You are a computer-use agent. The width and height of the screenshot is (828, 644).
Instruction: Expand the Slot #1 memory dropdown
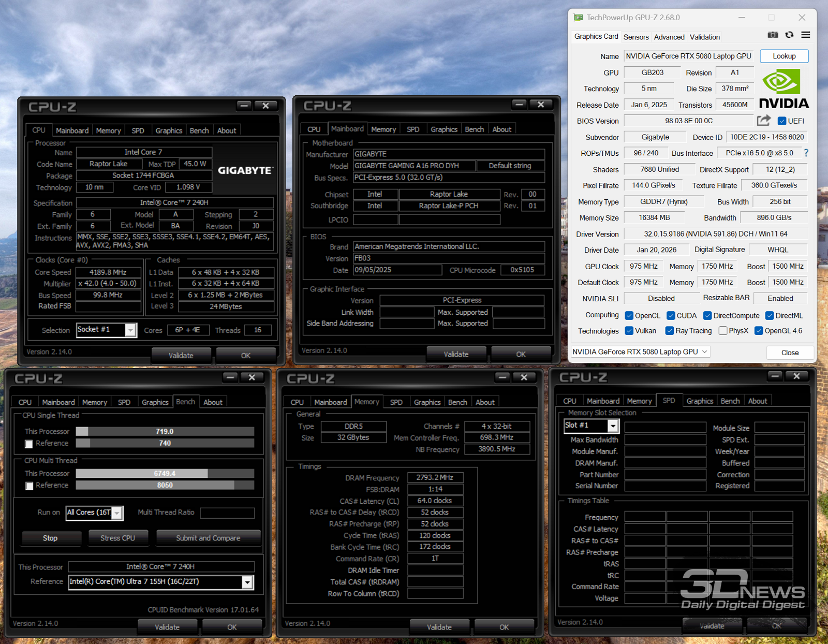tap(613, 426)
